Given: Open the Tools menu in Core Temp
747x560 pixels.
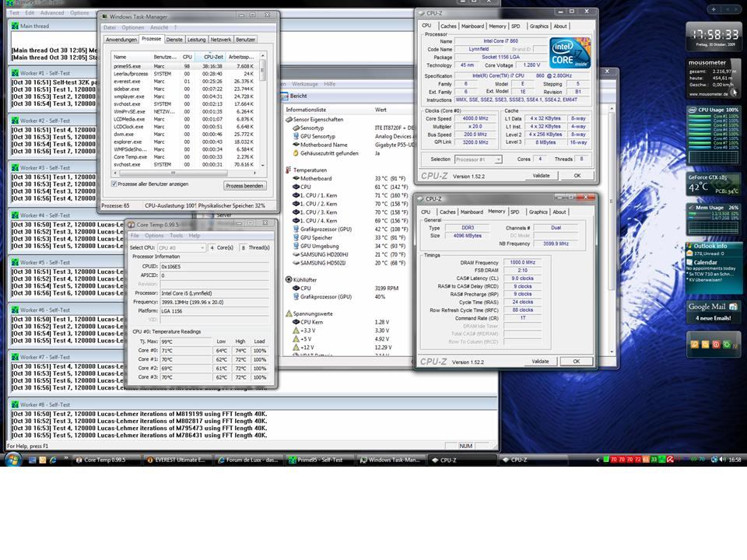Looking at the screenshot, I should click(177, 235).
